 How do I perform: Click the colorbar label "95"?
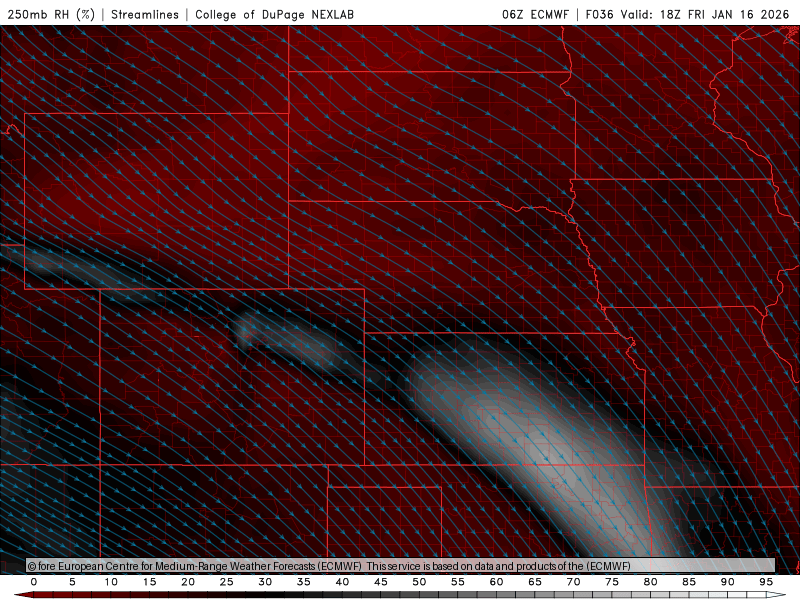coord(766,582)
